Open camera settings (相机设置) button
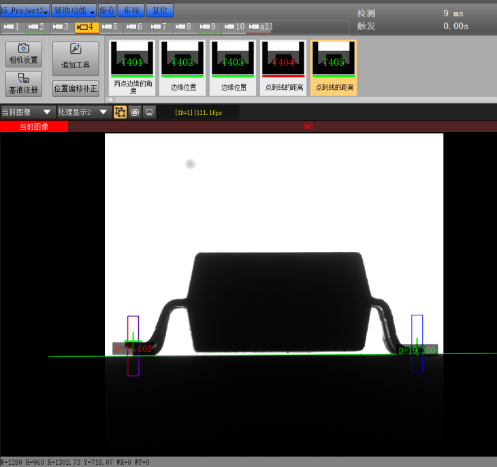497x467 pixels. (23, 54)
